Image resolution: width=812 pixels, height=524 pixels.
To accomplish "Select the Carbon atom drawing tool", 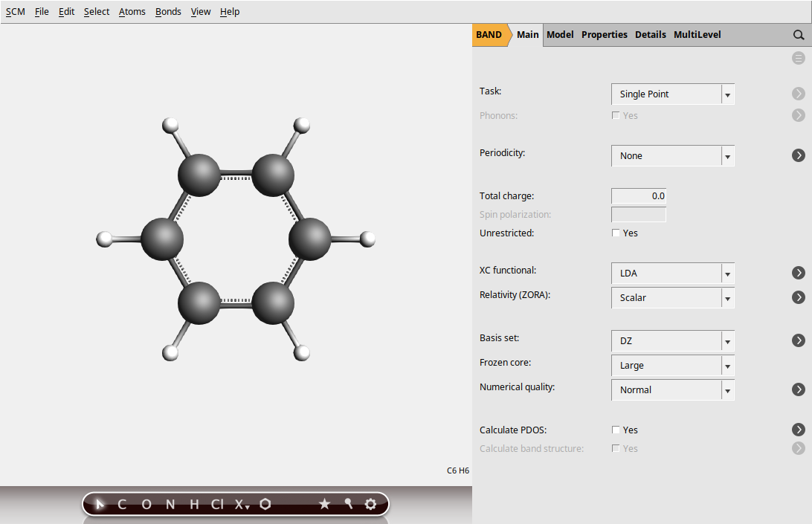I will click(121, 504).
